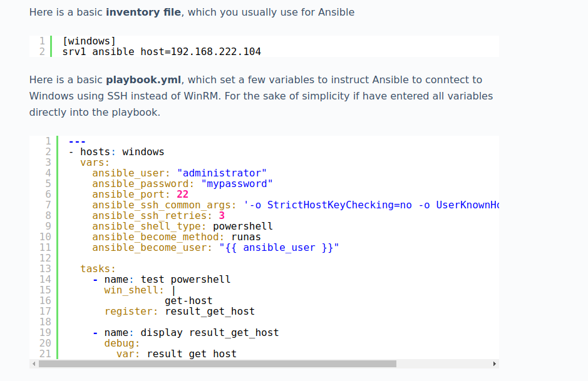Viewport: 588px width, 381px height.
Task: Select the hosts: windows line
Action: 116,151
